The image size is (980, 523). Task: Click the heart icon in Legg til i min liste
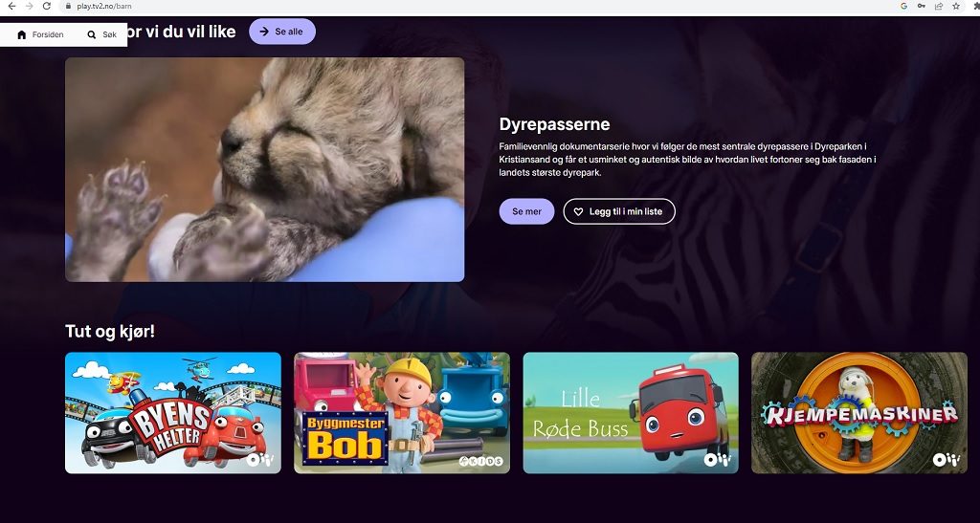pos(578,211)
